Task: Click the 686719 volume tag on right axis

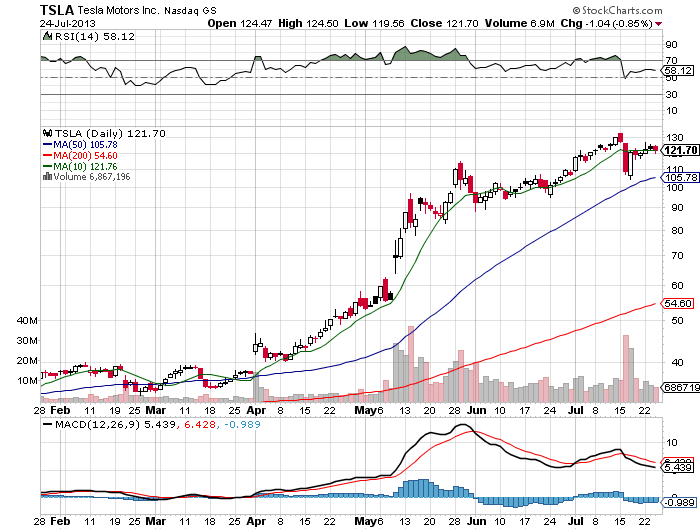Action: click(x=681, y=388)
